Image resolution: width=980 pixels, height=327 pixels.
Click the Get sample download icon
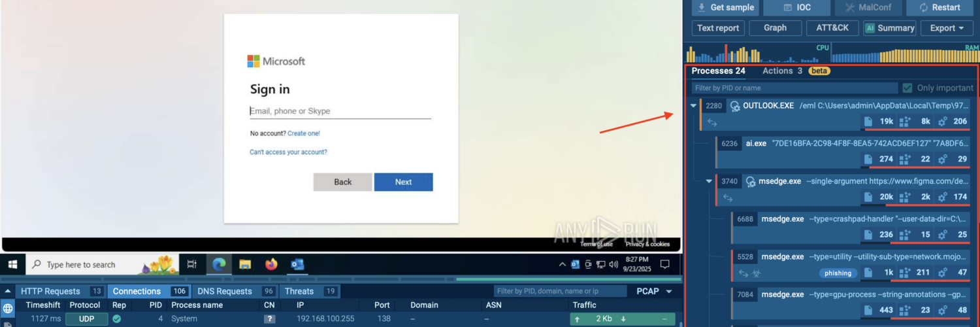[701, 7]
